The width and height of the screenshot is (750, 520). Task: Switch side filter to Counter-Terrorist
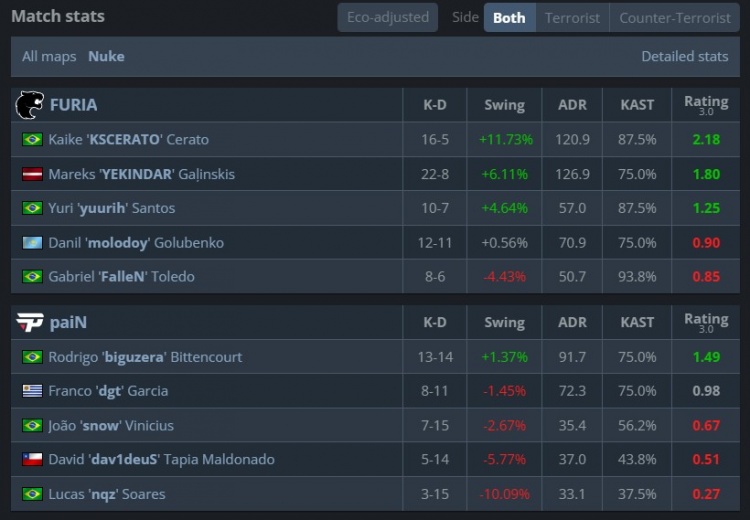click(x=675, y=17)
